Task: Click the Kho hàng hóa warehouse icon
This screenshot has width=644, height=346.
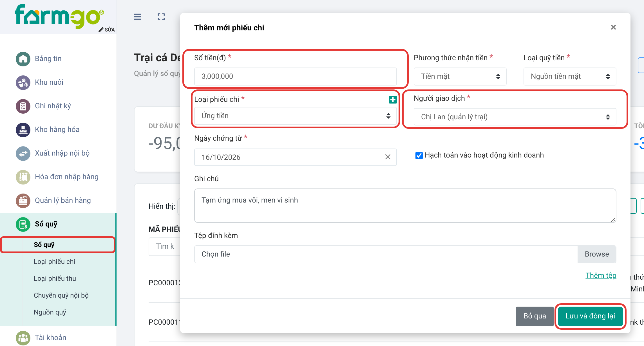Action: point(23,130)
